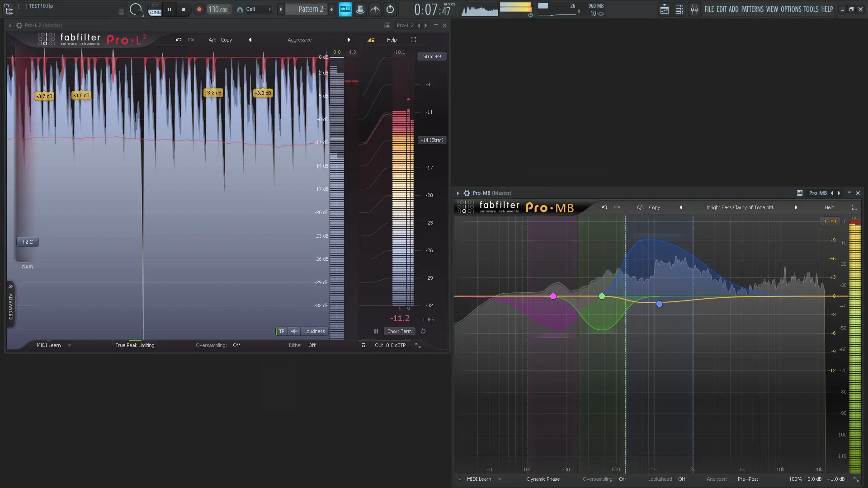Switch playback to SONG mode
This screenshot has height=488, width=868.
point(155,12)
